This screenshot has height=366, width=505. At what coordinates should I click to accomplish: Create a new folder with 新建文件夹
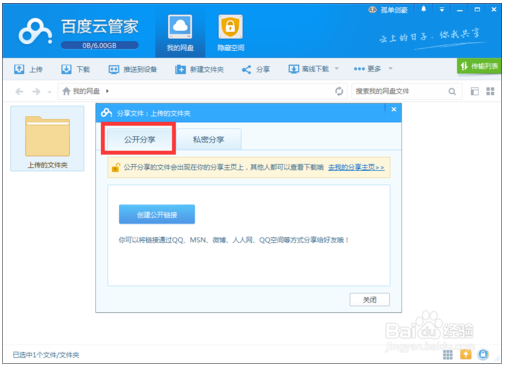point(199,69)
